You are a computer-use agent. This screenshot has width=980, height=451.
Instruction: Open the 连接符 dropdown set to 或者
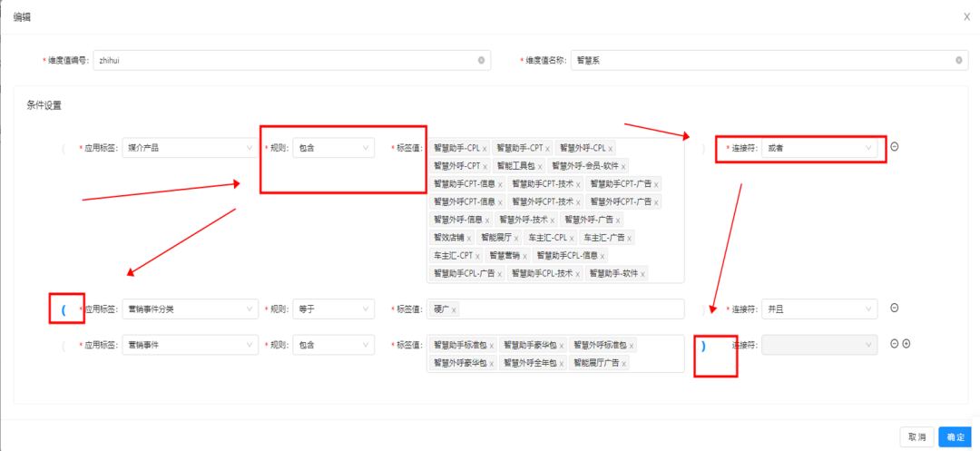pos(819,147)
